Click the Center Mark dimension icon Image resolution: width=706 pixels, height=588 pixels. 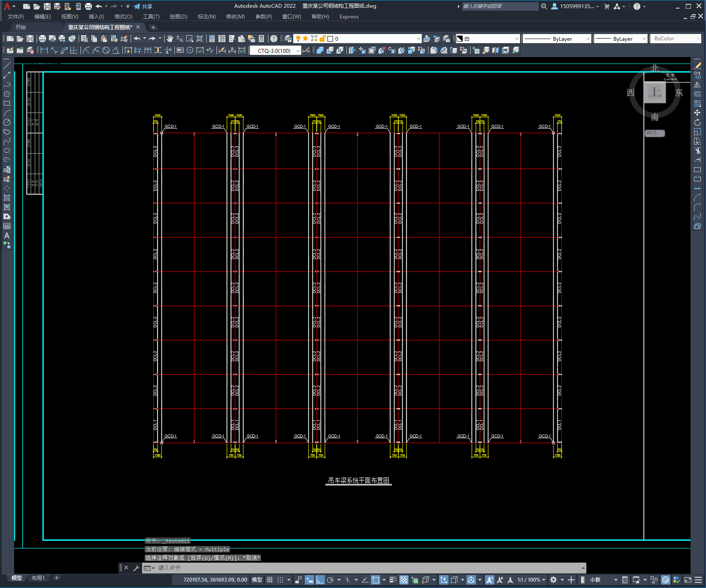pos(190,51)
